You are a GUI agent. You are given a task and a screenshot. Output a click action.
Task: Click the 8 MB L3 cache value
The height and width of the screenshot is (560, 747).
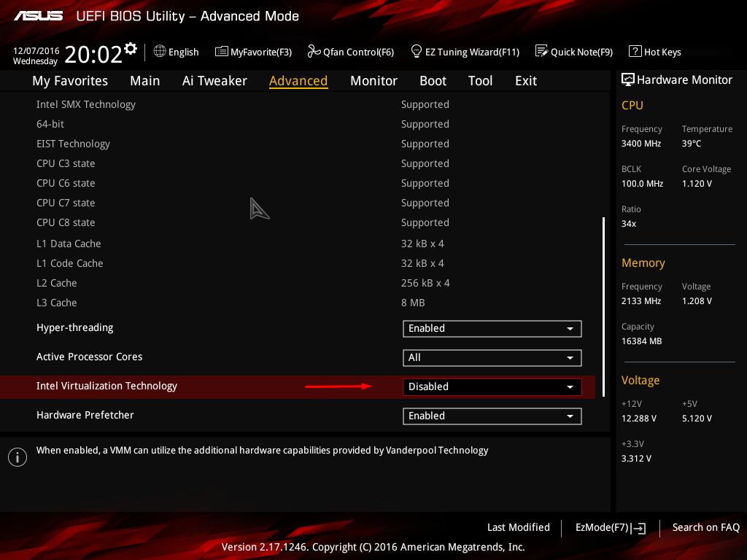(x=413, y=303)
